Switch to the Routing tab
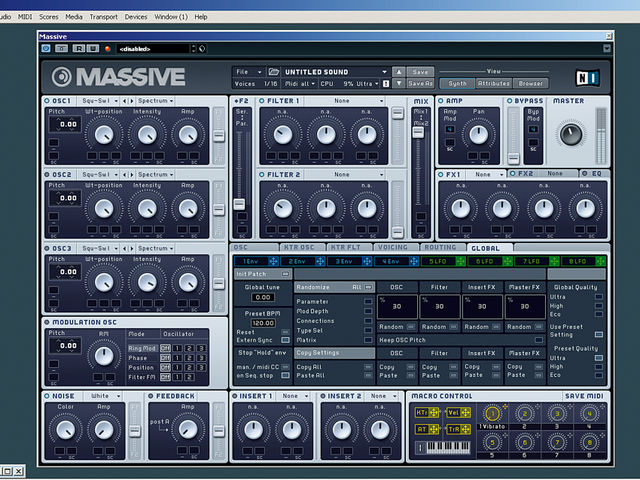This screenshot has height=480, width=640. (442, 247)
